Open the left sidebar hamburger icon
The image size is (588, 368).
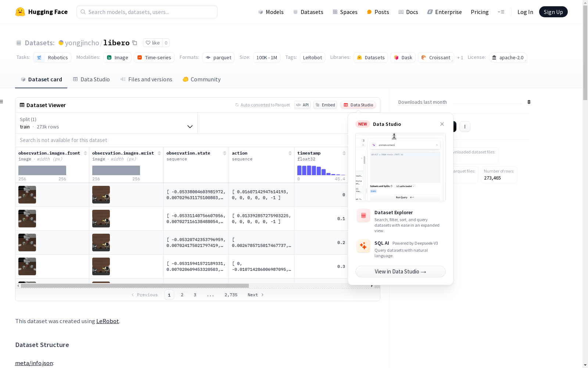(1, 102)
